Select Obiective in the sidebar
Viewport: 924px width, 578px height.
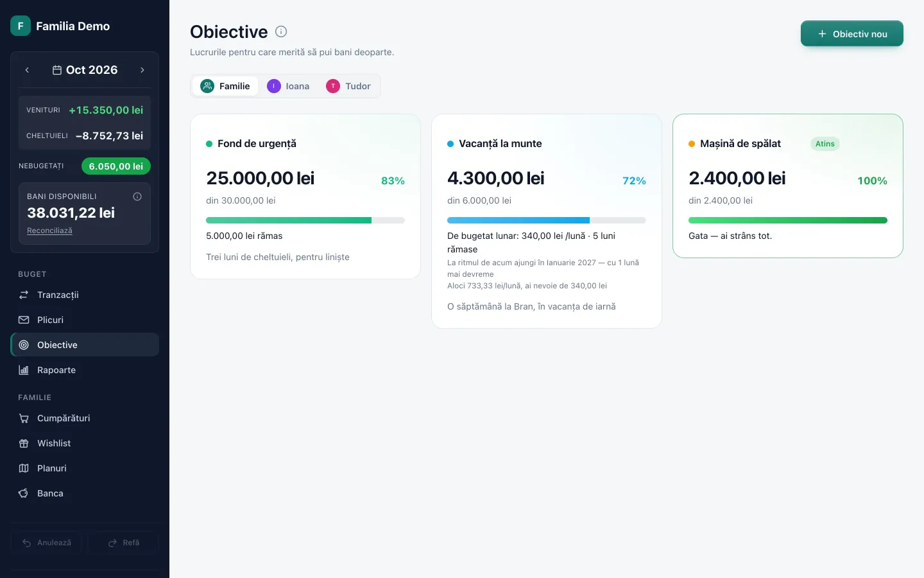click(x=85, y=345)
